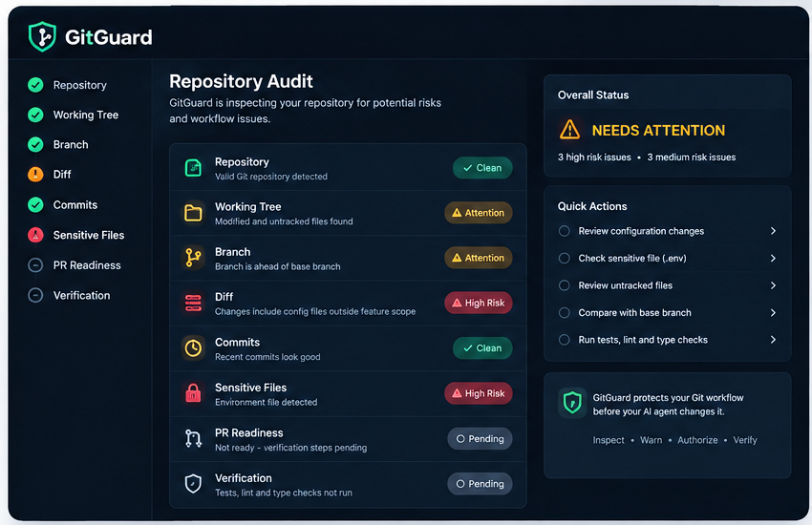Click the Warn step label

[x=651, y=440]
